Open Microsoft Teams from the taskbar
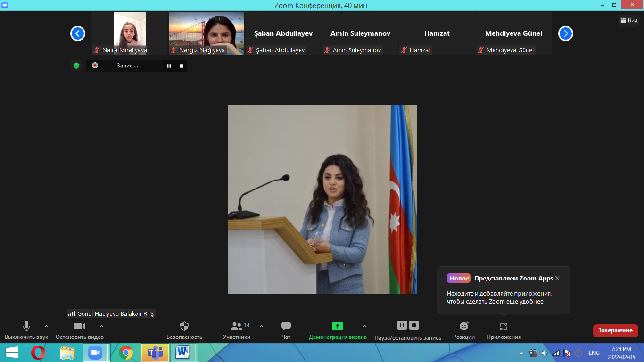The width and height of the screenshot is (644, 362). click(x=155, y=353)
